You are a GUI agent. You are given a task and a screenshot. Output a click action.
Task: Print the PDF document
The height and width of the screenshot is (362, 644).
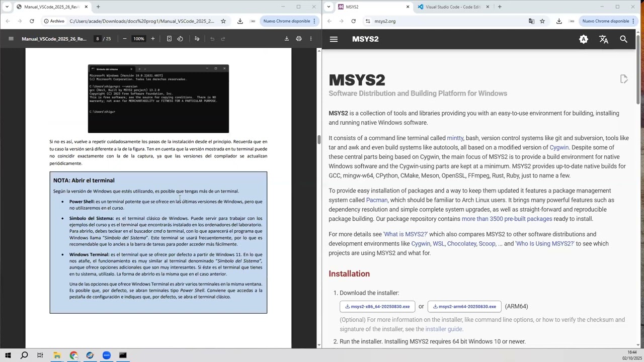(x=299, y=39)
